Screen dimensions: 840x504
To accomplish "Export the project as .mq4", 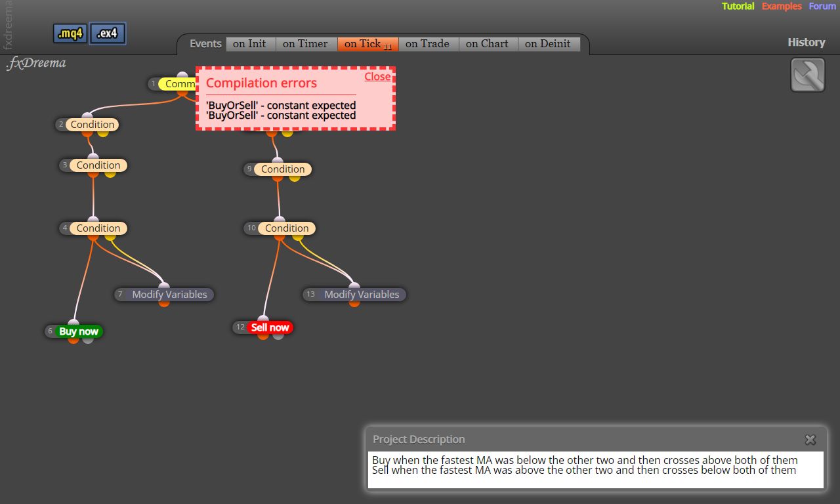I will (70, 33).
